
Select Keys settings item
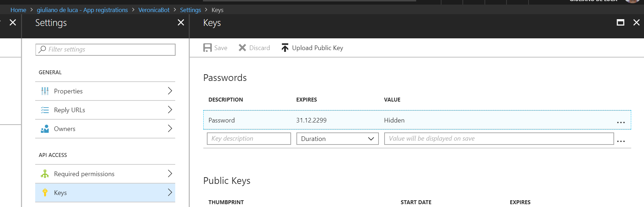[105, 193]
